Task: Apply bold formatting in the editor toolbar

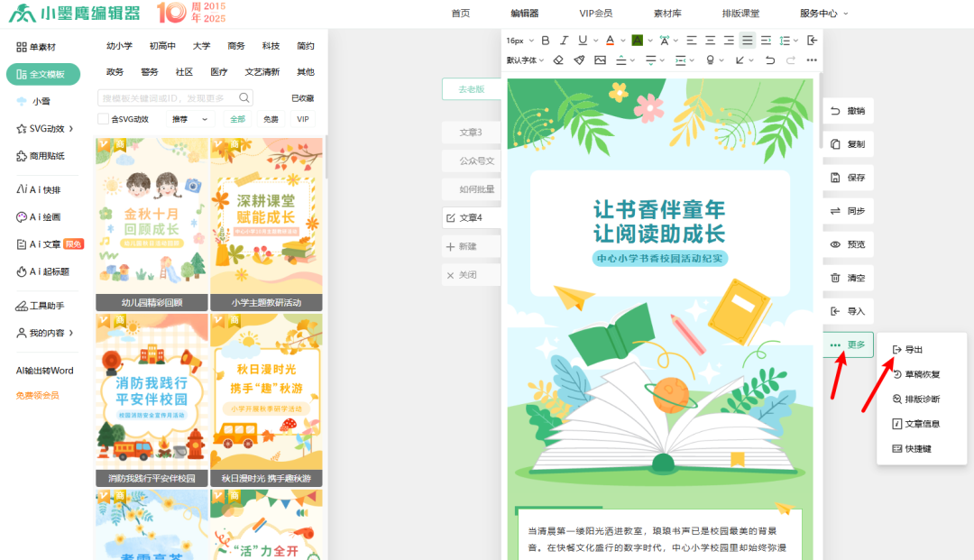Action: [545, 41]
